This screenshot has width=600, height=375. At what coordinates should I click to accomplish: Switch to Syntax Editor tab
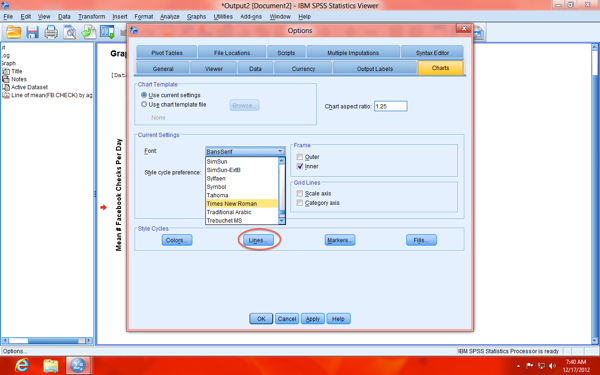click(x=432, y=52)
